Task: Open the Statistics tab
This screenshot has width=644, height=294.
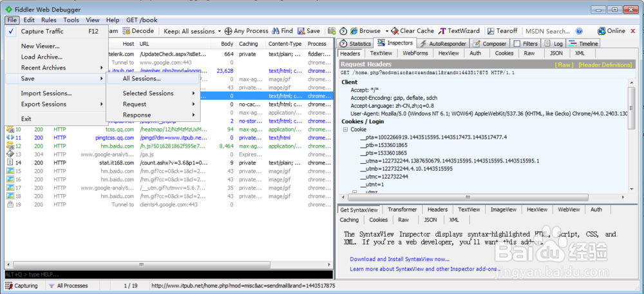Action: coord(354,44)
